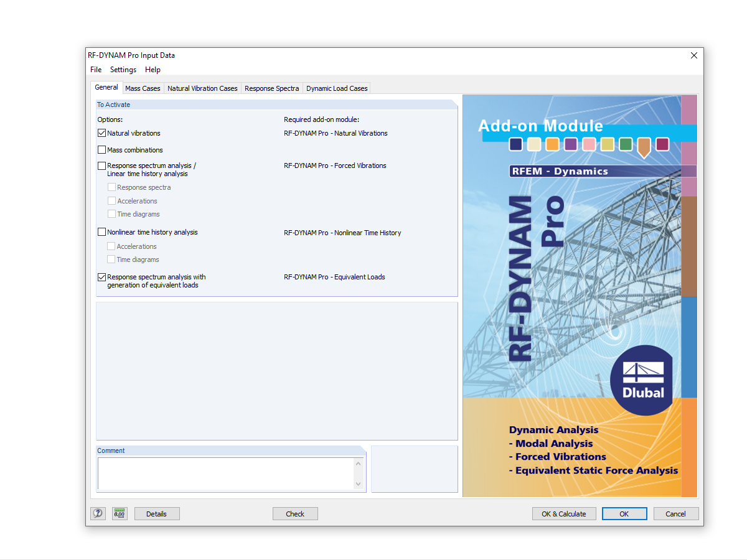The height and width of the screenshot is (560, 747).
Task: Enable the Mass combinations option
Action: [101, 149]
